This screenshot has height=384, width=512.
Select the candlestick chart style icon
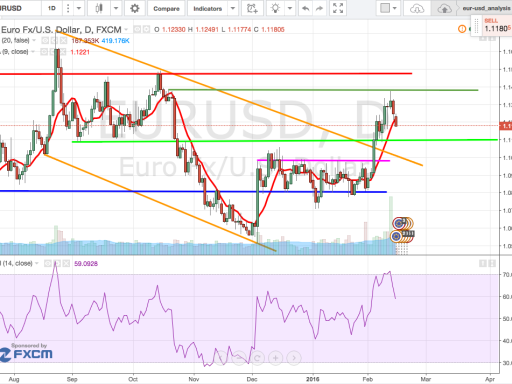tap(99, 8)
